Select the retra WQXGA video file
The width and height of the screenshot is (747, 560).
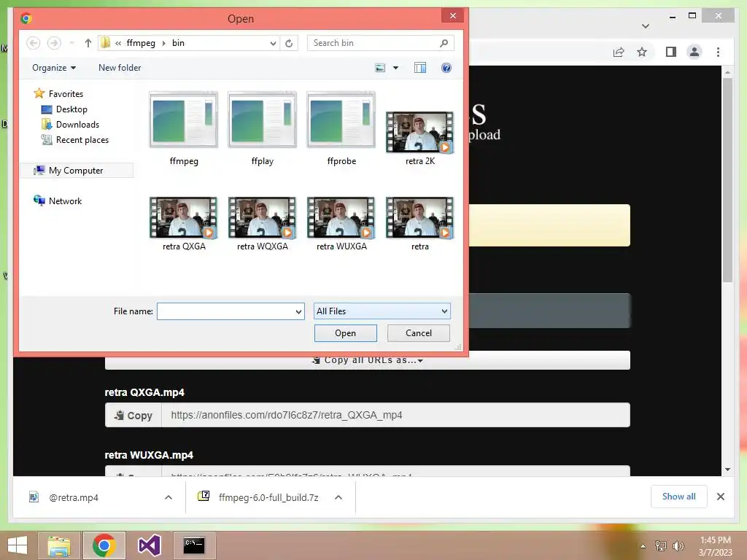point(262,224)
